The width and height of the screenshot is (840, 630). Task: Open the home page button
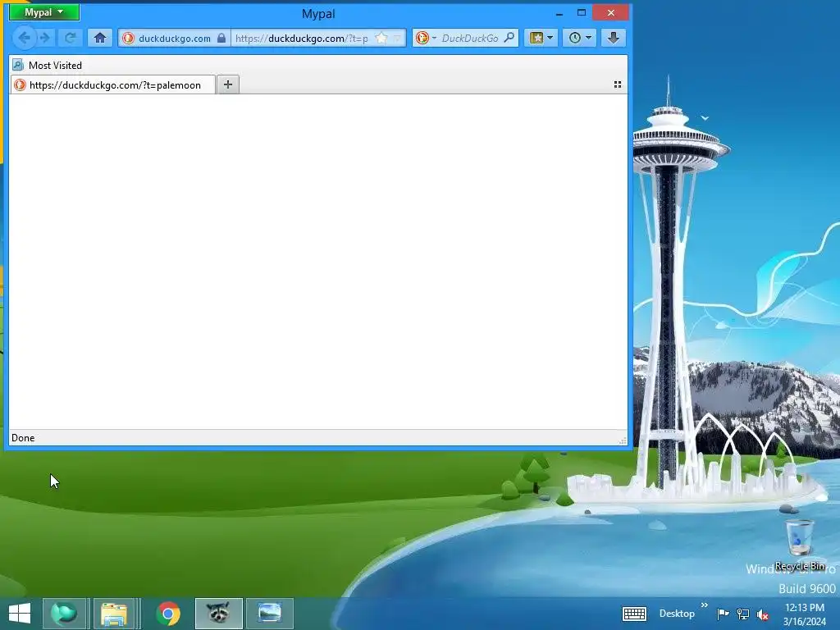[x=99, y=38]
